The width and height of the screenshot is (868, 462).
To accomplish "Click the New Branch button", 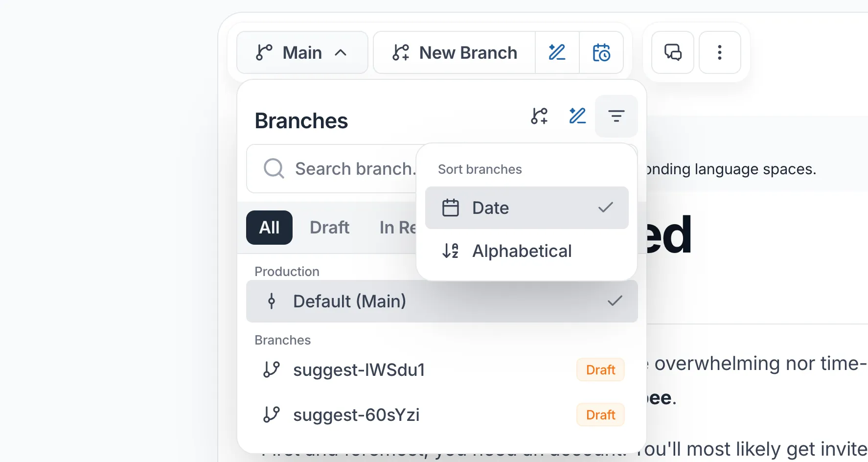I will (454, 52).
